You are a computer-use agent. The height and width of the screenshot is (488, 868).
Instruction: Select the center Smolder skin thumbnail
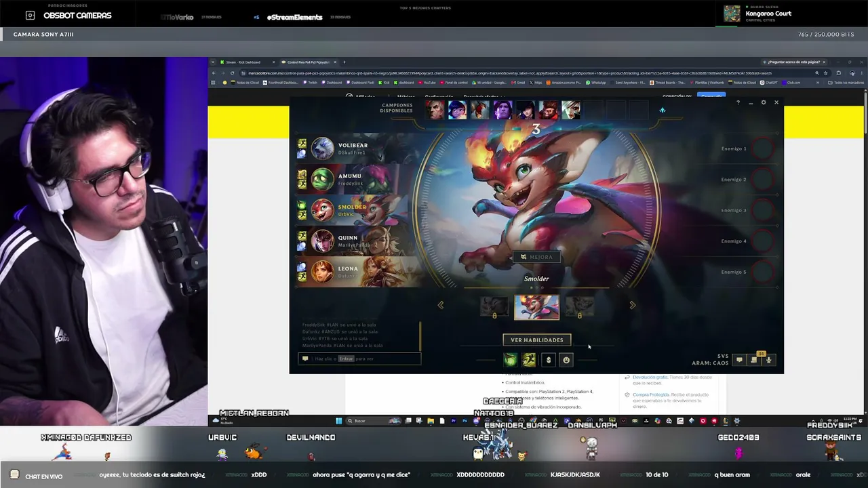tap(536, 307)
